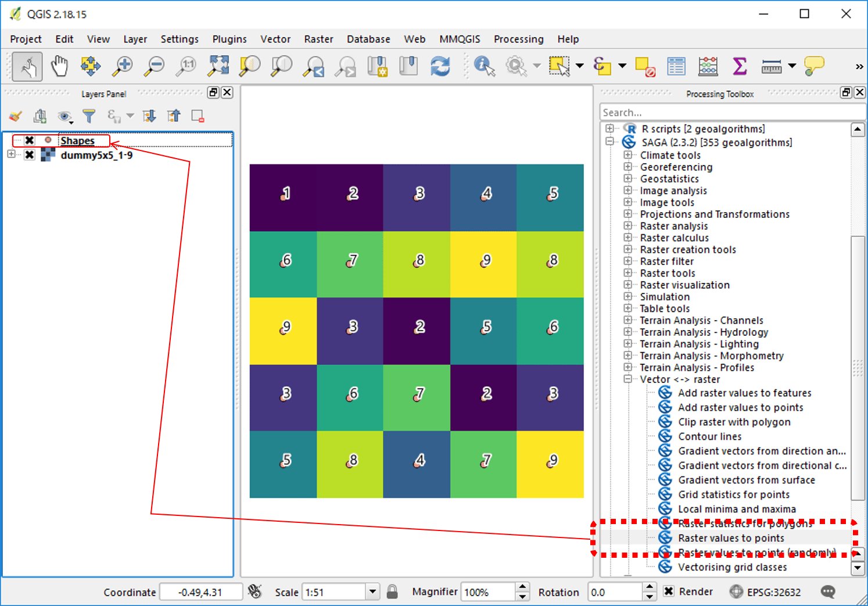
Task: Open the Attribute Table
Action: pos(676,66)
